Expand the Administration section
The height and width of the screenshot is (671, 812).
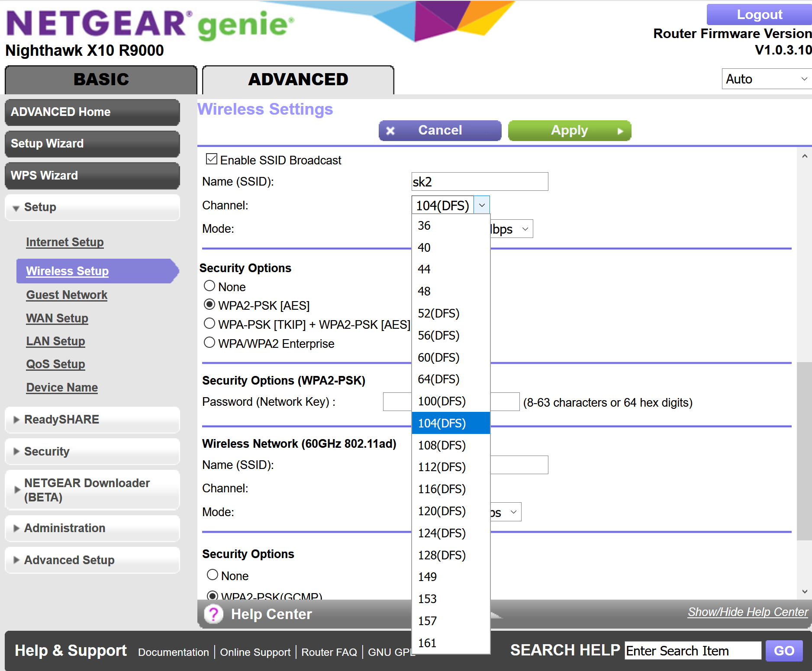92,528
